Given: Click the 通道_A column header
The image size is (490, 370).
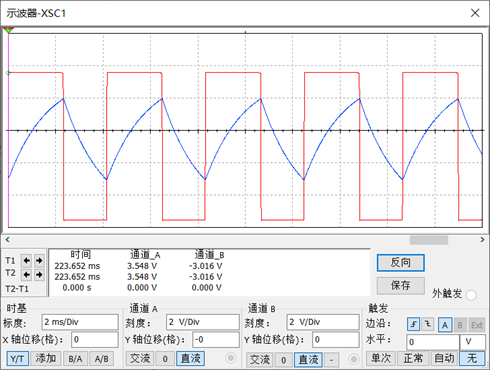Looking at the screenshot, I should 145,255.
